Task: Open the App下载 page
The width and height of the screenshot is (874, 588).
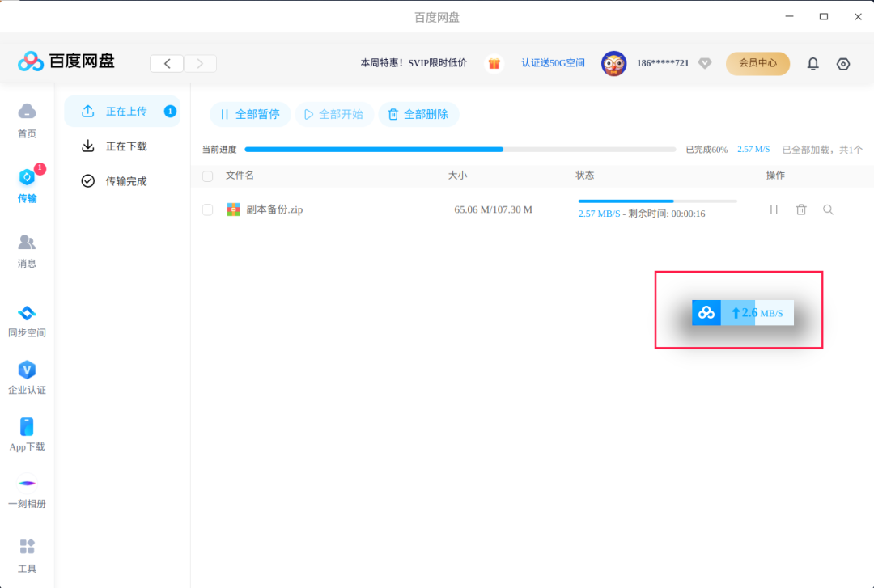Action: coord(27,434)
